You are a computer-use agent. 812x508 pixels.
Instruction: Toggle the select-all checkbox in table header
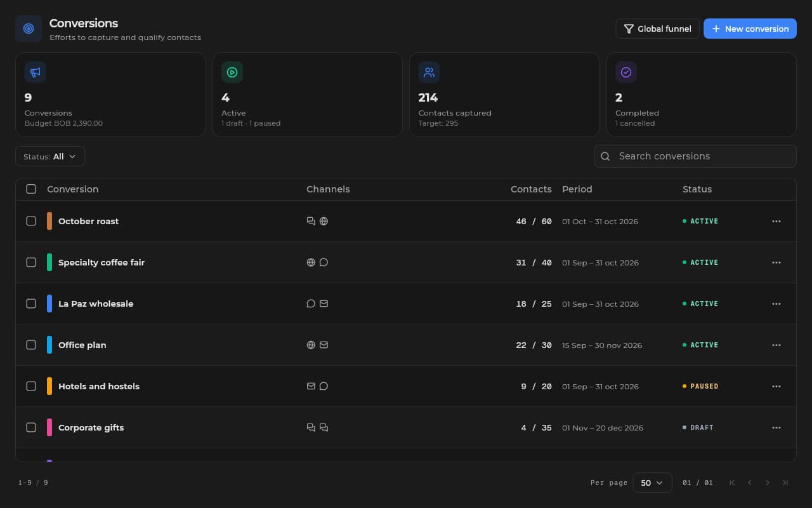pos(31,189)
